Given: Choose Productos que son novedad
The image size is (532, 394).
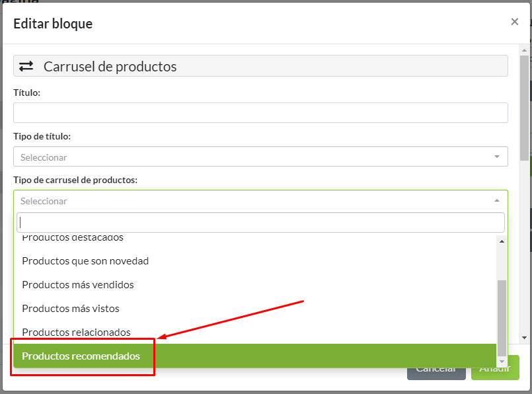Looking at the screenshot, I should 85,260.
